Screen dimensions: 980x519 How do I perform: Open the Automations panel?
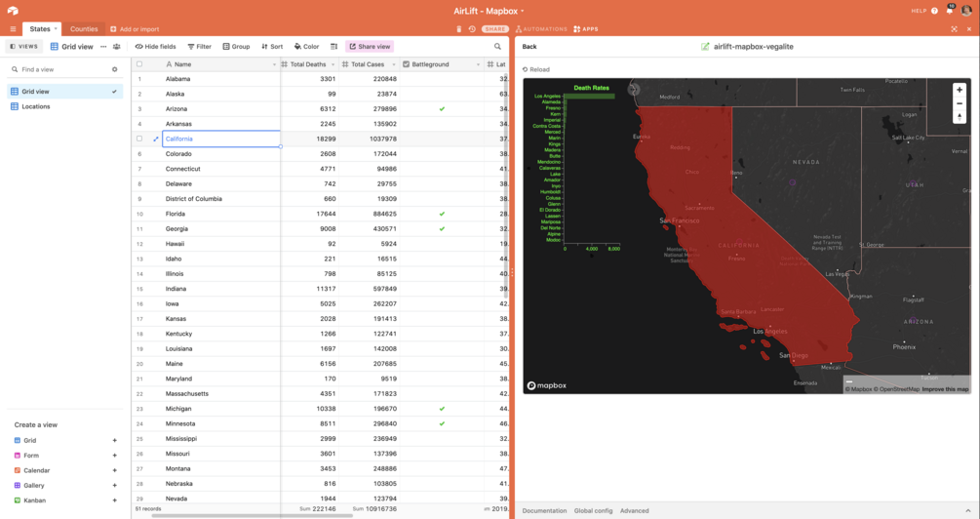click(541, 28)
